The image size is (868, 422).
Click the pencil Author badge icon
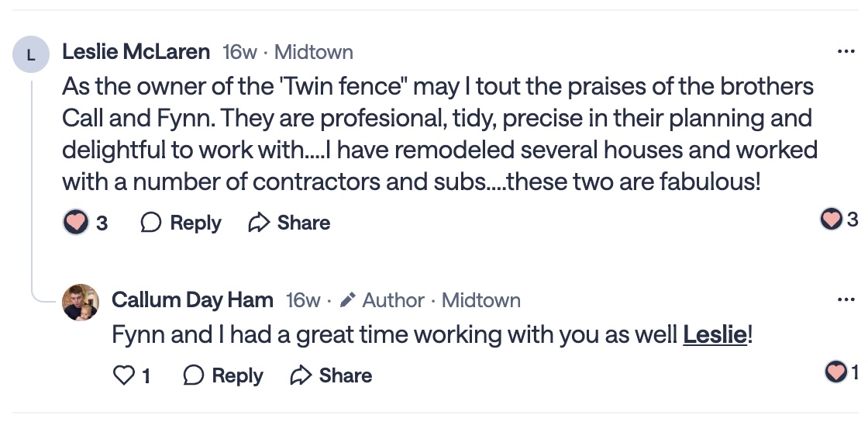(x=348, y=300)
